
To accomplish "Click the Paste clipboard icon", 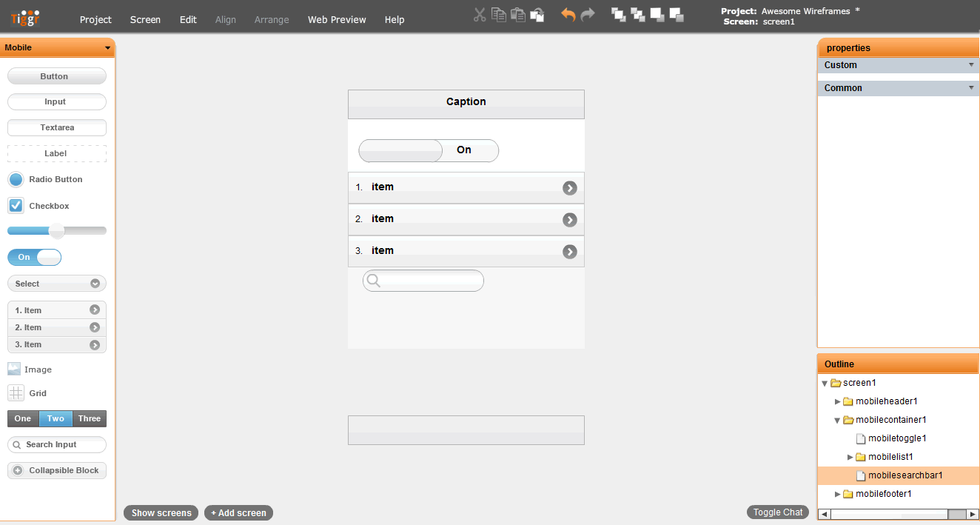I will point(518,14).
